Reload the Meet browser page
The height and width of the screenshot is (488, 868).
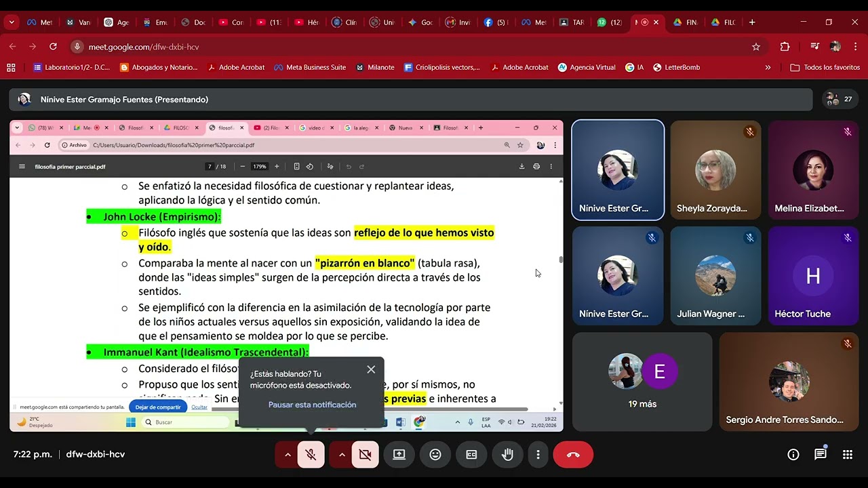[53, 47]
